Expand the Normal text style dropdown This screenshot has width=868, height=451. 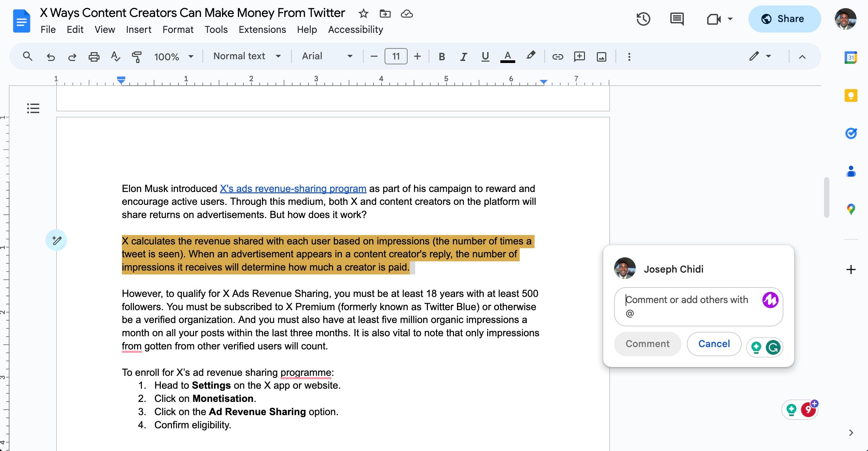247,56
